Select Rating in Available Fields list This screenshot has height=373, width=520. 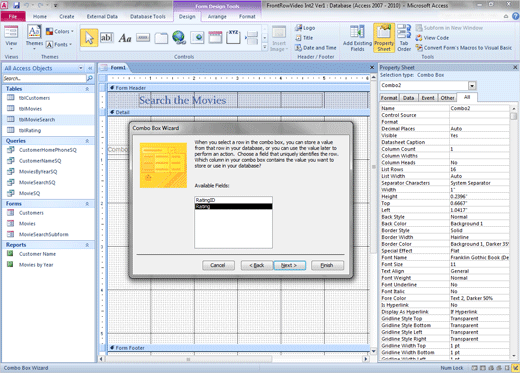coord(233,206)
